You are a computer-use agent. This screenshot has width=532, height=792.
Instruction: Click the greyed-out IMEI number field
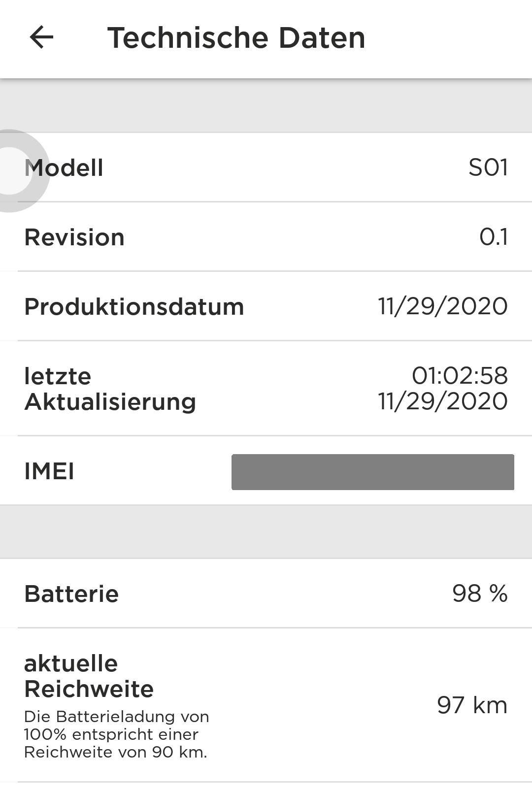click(x=372, y=472)
